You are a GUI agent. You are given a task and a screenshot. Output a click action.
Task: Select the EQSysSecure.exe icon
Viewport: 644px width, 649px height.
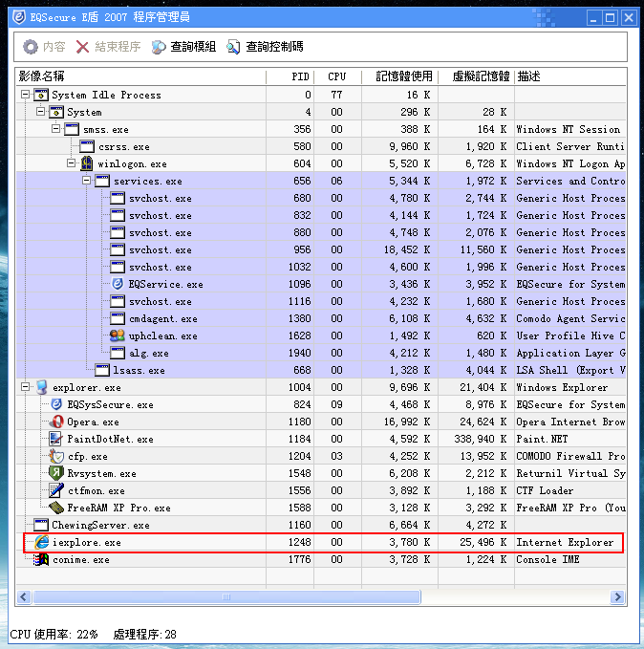tap(56, 404)
